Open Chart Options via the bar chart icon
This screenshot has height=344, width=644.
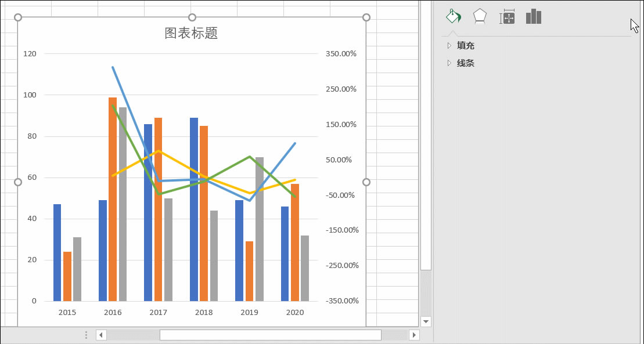pos(533,16)
